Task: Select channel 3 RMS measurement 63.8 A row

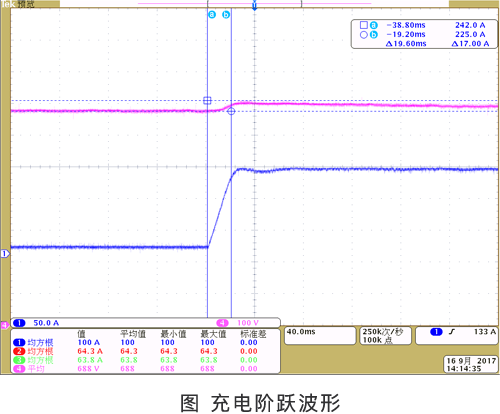Action: [145, 360]
